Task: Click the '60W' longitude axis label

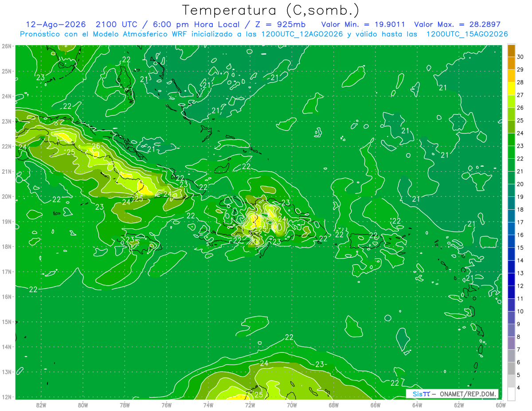Action: pos(501,404)
